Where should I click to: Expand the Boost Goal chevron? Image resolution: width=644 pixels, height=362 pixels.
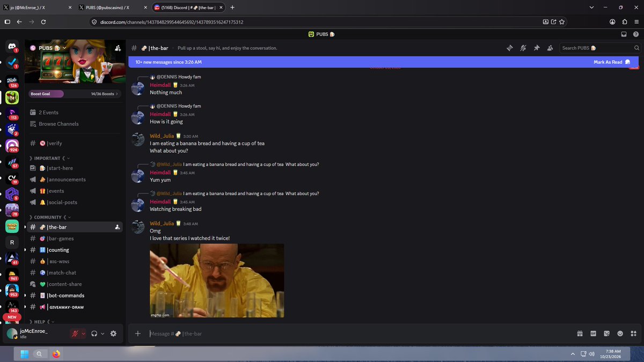[118, 94]
